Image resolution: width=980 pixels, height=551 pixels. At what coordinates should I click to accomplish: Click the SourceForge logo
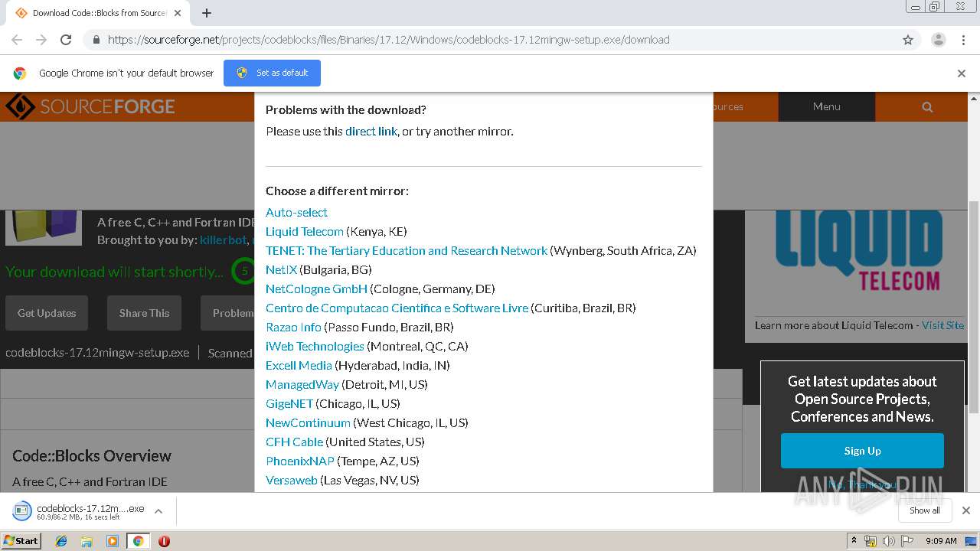pyautogui.click(x=90, y=106)
